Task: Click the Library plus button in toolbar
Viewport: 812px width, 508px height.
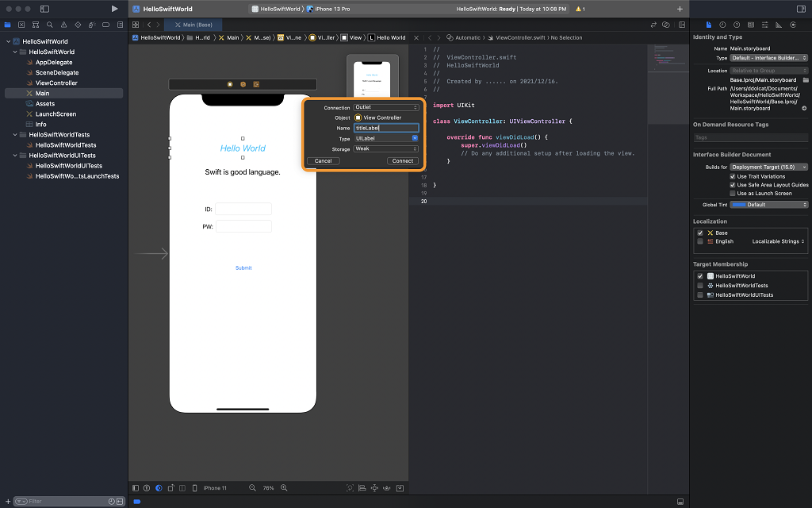Action: tap(680, 9)
